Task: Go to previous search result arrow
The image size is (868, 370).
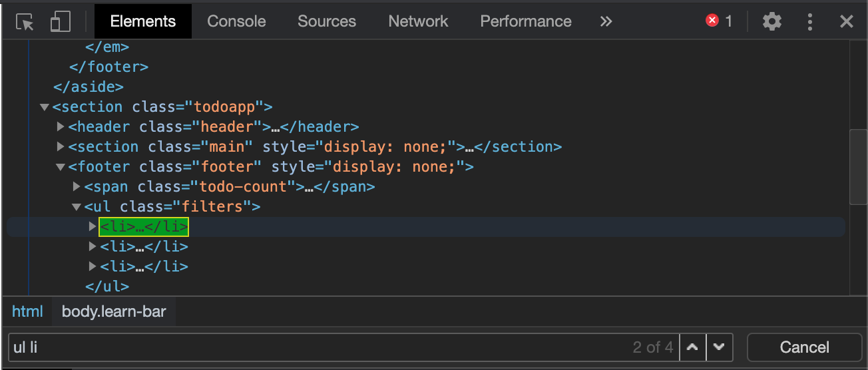Action: [692, 347]
